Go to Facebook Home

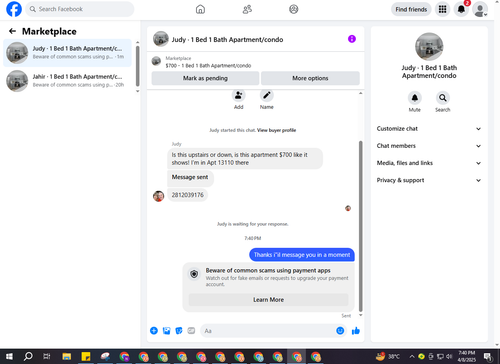200,9
